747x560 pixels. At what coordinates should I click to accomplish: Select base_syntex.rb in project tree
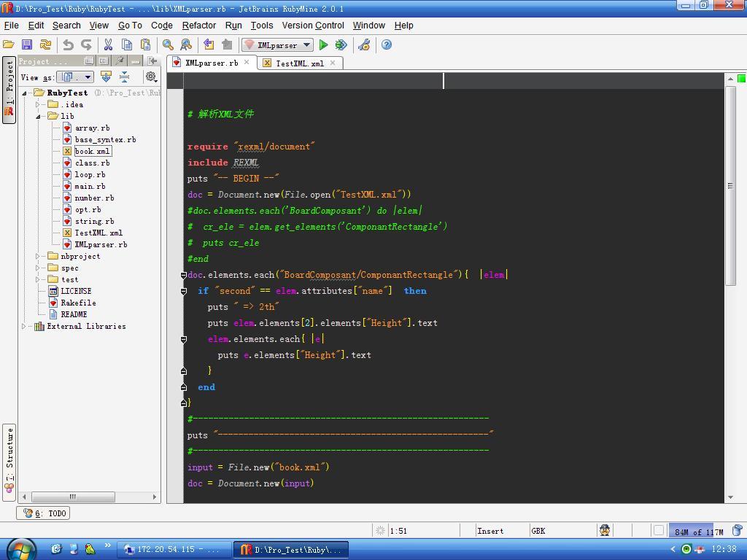[x=105, y=139]
